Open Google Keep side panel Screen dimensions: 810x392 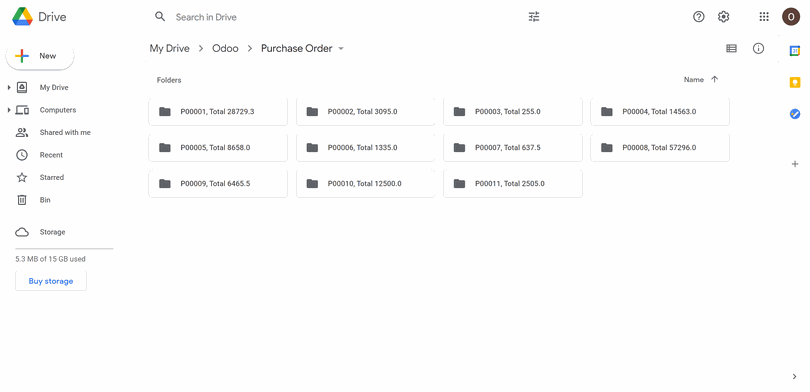(x=795, y=83)
